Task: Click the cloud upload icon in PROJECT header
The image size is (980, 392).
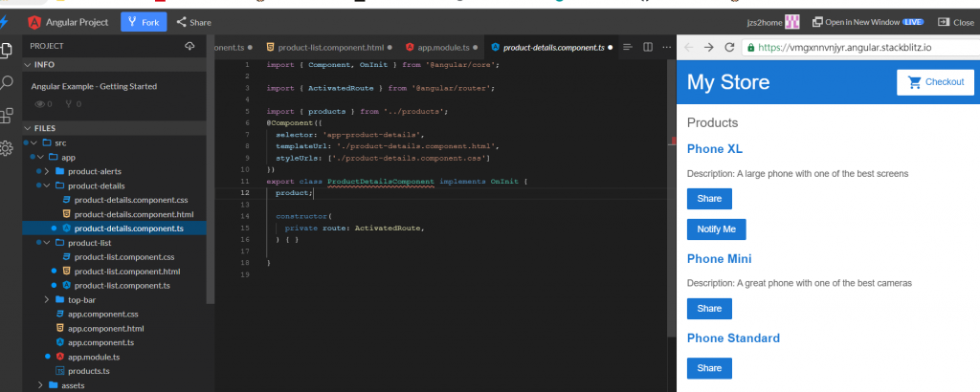Action: coord(190,46)
